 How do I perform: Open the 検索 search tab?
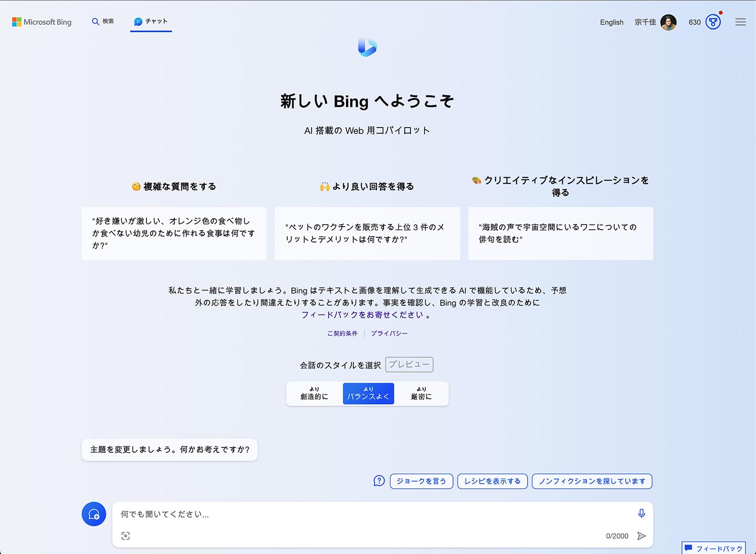(x=103, y=22)
